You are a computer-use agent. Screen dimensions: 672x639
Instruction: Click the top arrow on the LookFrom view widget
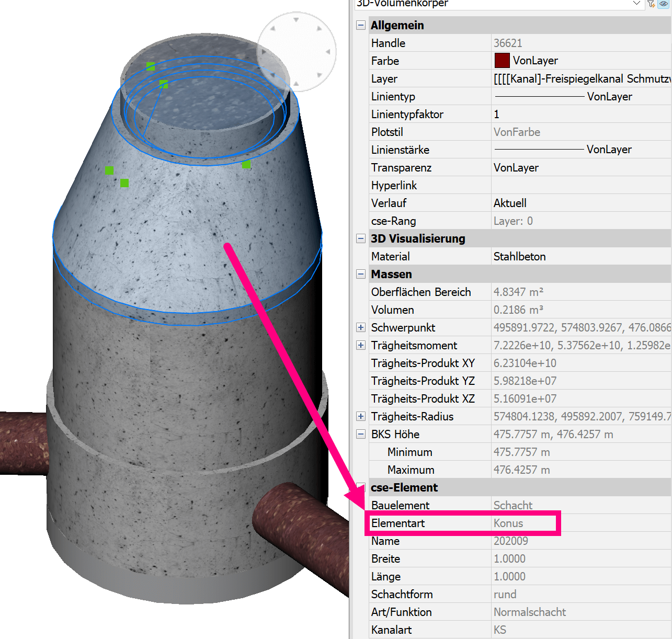(x=296, y=20)
